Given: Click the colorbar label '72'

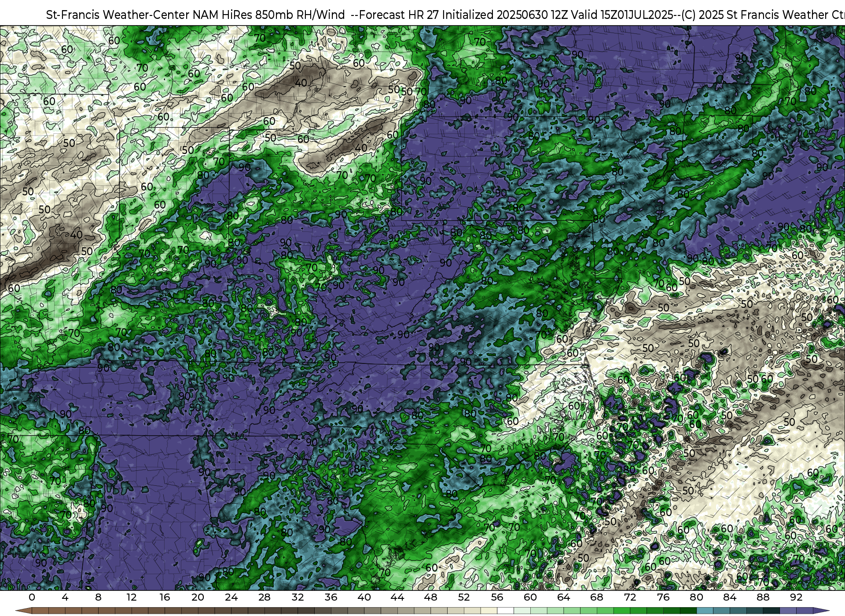Looking at the screenshot, I should point(630,597).
